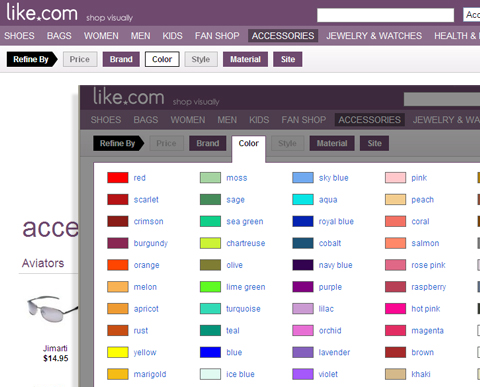Select the blue color swatch
This screenshot has height=387, width=480.
pos(210,352)
